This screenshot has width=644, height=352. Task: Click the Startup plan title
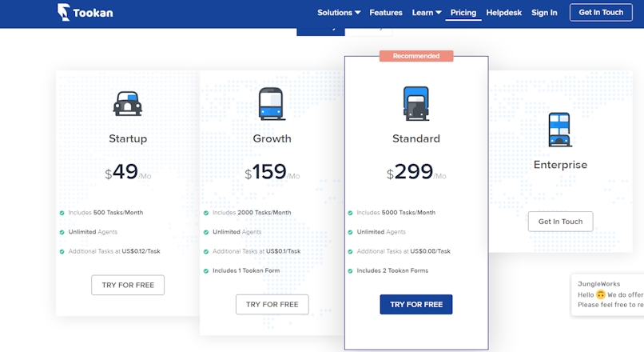pos(128,138)
